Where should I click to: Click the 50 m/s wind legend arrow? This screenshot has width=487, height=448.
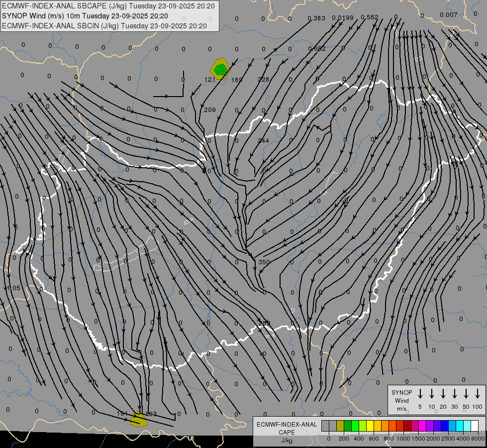pyautogui.click(x=466, y=393)
